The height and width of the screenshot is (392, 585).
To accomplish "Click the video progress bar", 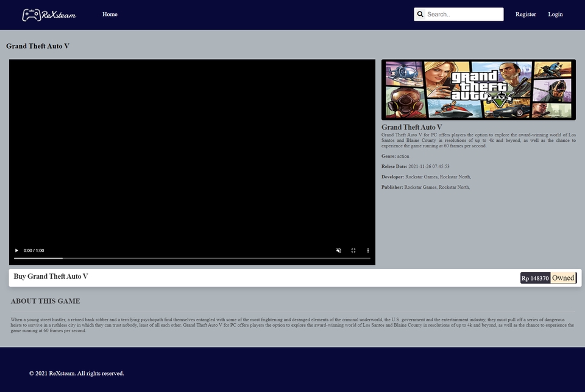I will 192,258.
